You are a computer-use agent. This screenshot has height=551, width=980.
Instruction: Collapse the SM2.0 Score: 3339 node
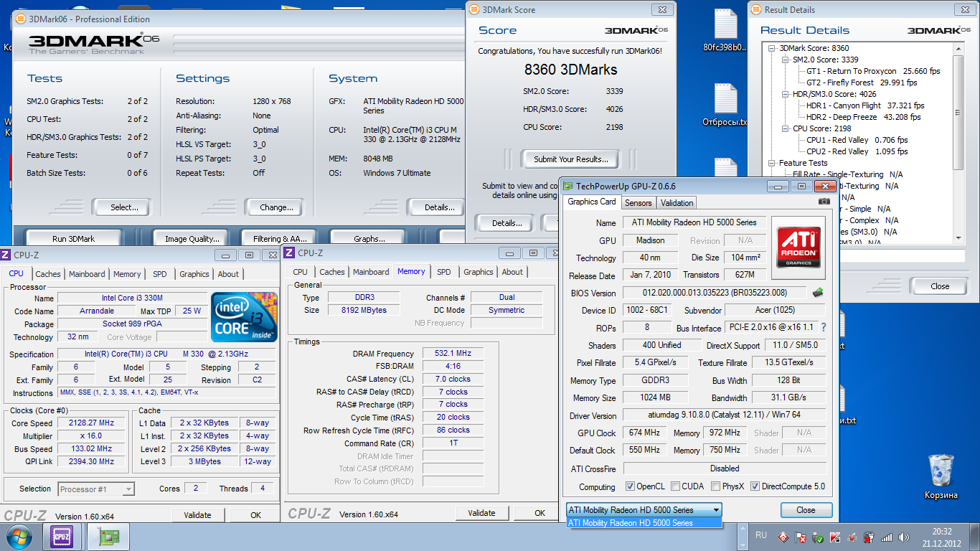pyautogui.click(x=785, y=60)
